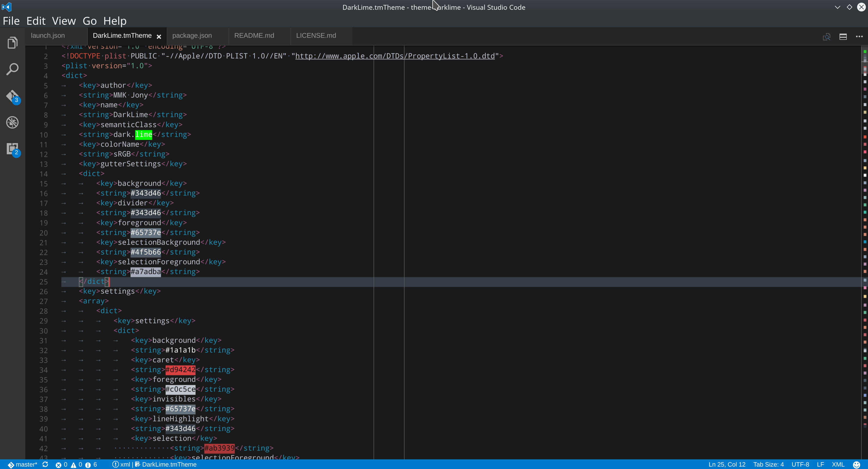Open Extensions view with 2 badge
868x469 pixels.
(x=12, y=149)
